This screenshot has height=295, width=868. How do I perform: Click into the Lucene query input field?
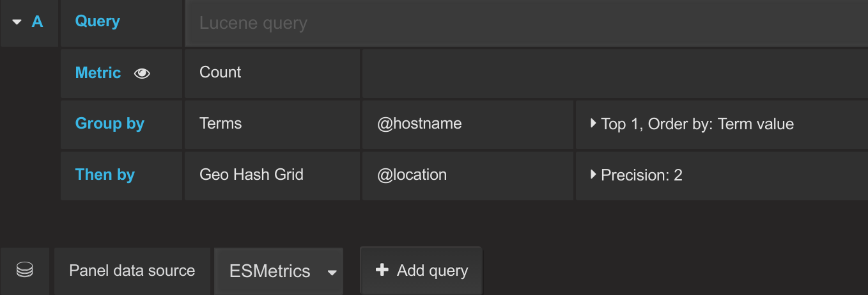526,23
